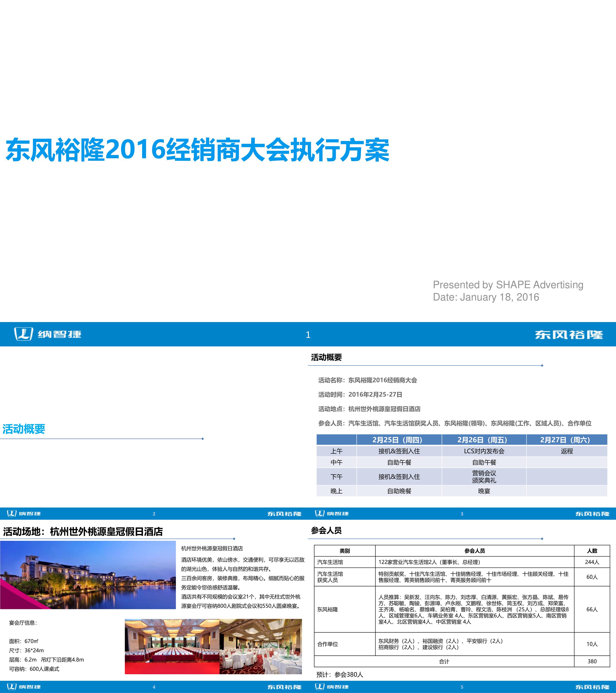Click the 10人 cell
Screen dimensions: 616x693
(x=592, y=644)
